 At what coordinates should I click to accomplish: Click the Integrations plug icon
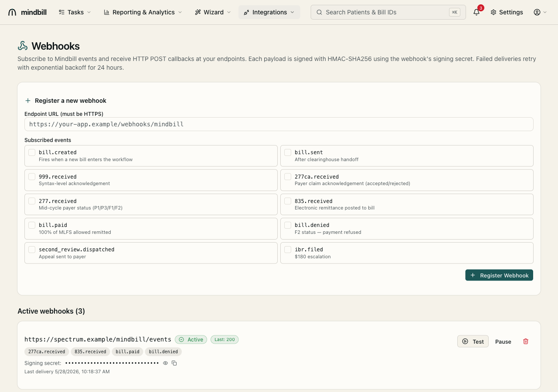click(247, 12)
